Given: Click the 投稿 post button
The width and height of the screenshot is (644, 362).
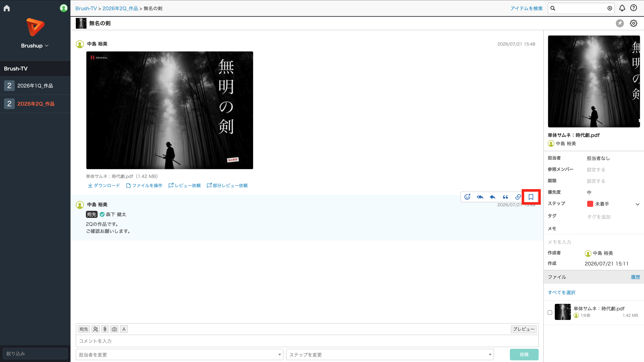Looking at the screenshot, I should click(x=524, y=354).
